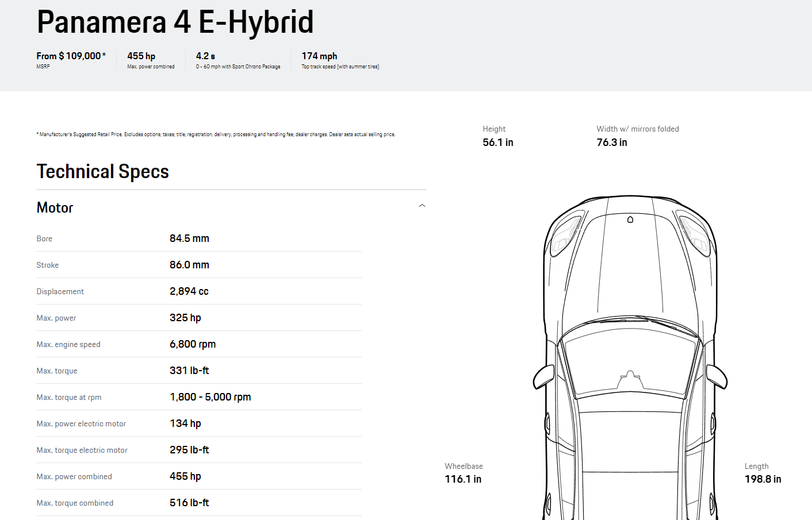Image resolution: width=812 pixels, height=520 pixels.
Task: Select the Max. power value 325 hp
Action: (185, 318)
